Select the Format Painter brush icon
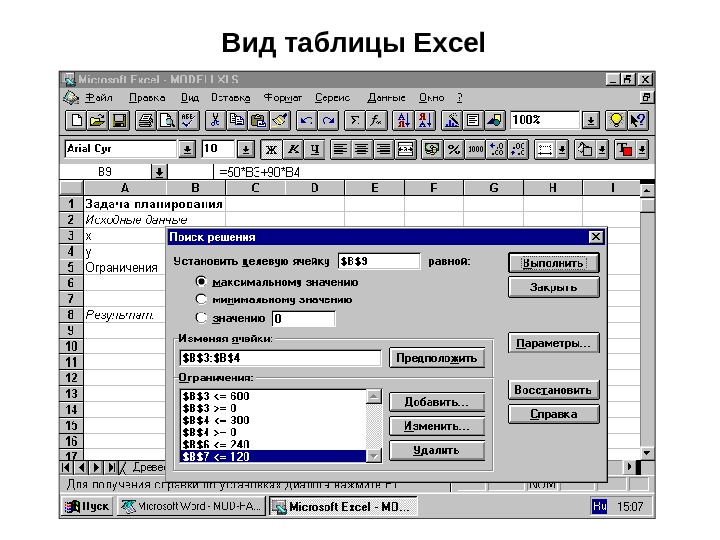This screenshot has width=720, height=540. [280, 121]
